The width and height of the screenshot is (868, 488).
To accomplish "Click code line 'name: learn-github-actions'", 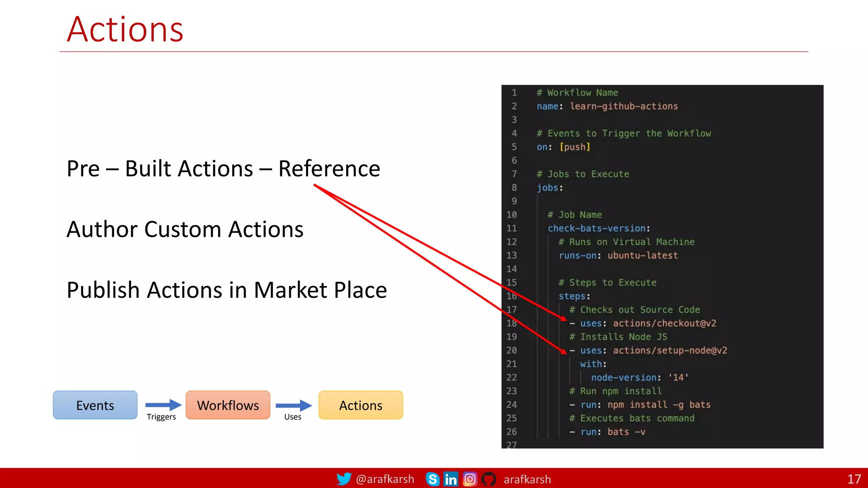I will [607, 106].
